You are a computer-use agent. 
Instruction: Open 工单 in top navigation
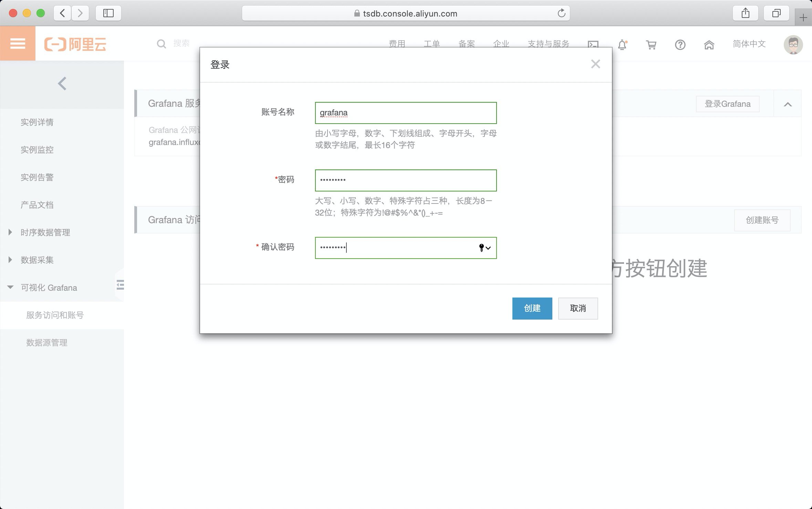click(x=432, y=44)
